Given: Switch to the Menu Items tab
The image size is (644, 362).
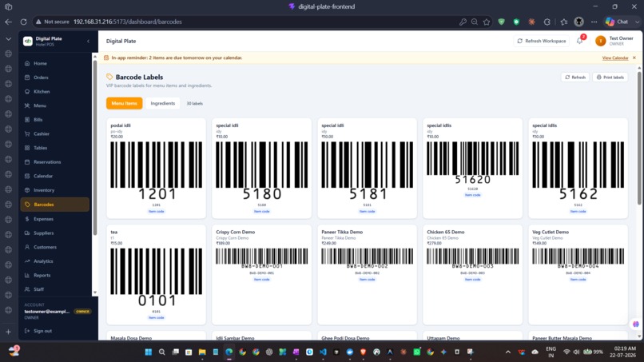Looking at the screenshot, I should [124, 103].
